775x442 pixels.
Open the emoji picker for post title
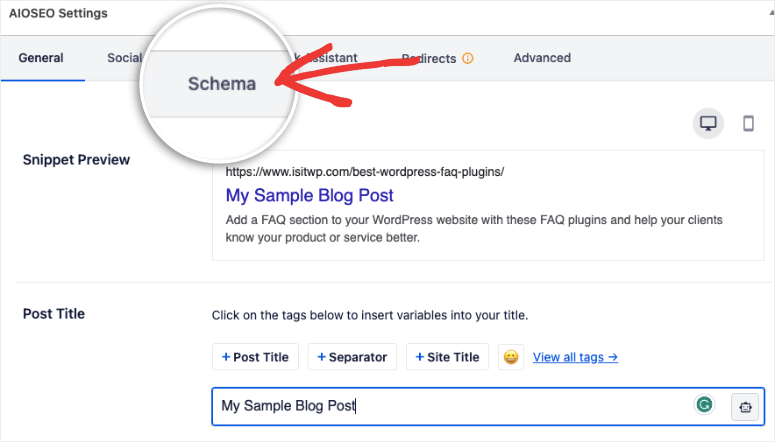pyautogui.click(x=511, y=357)
